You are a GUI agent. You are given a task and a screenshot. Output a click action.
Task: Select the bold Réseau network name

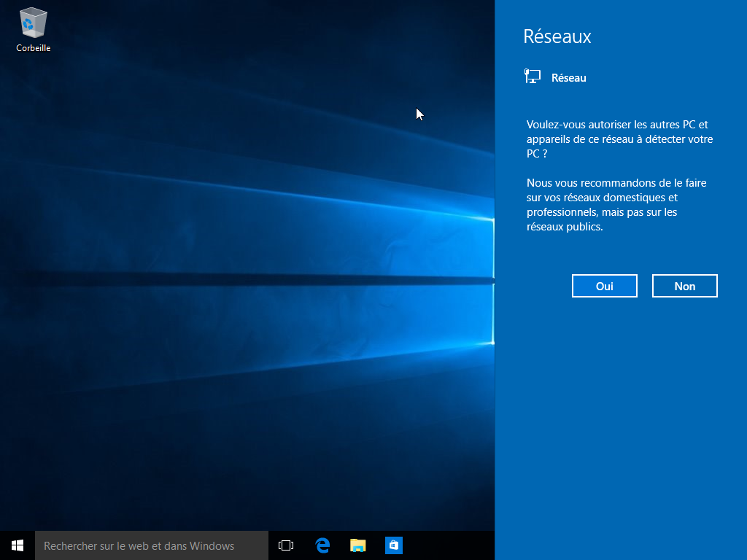[x=568, y=78]
